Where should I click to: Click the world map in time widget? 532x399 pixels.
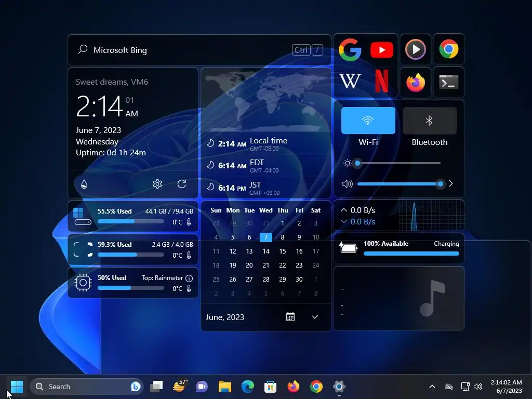(265, 101)
